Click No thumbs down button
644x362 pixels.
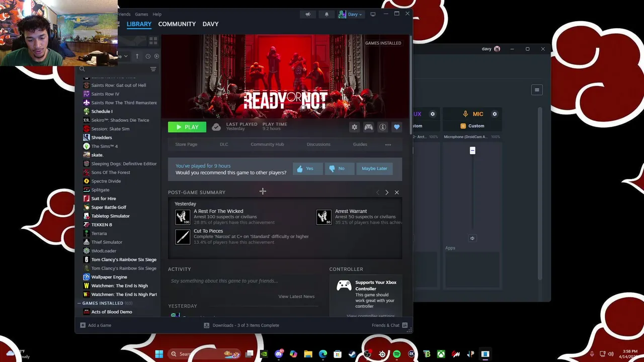click(339, 168)
